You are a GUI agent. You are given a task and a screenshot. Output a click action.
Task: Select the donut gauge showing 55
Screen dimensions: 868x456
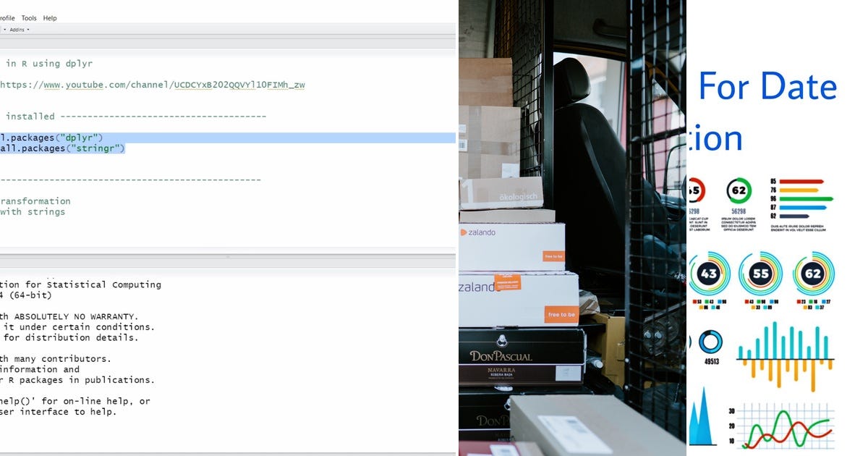(762, 275)
